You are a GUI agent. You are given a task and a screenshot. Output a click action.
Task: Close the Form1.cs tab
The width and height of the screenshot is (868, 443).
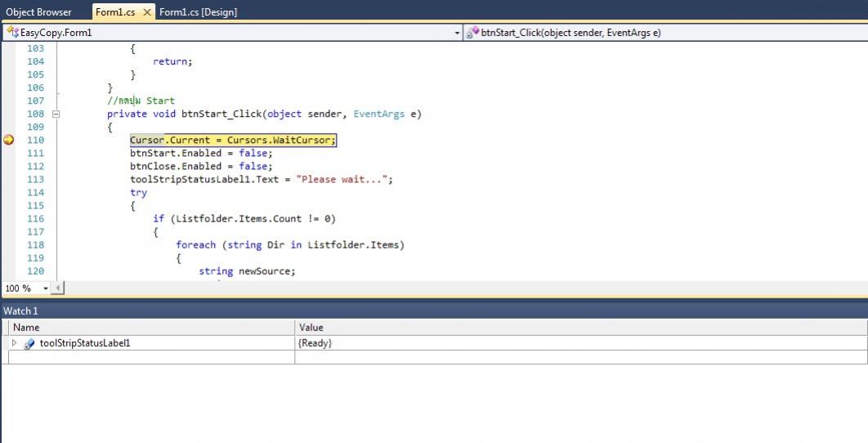pos(147,12)
